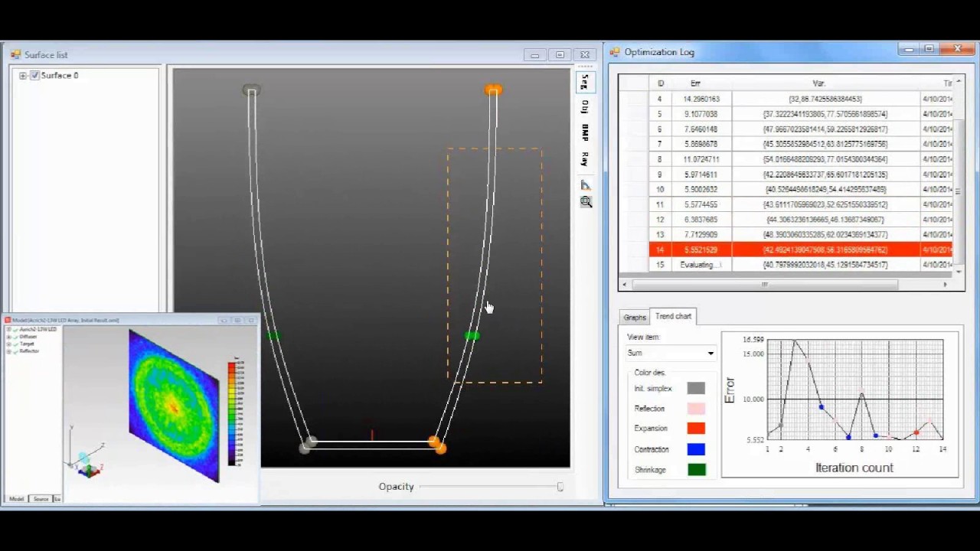980x551 pixels.
Task: Select the top-left gray control point
Action: tap(251, 91)
